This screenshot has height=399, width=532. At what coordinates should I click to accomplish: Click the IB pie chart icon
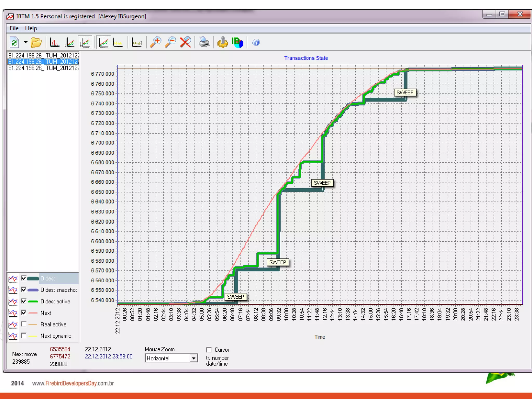(237, 42)
